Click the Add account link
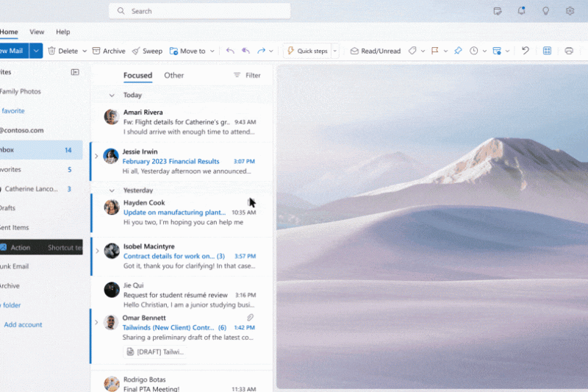The width and height of the screenshot is (588, 392). [23, 324]
